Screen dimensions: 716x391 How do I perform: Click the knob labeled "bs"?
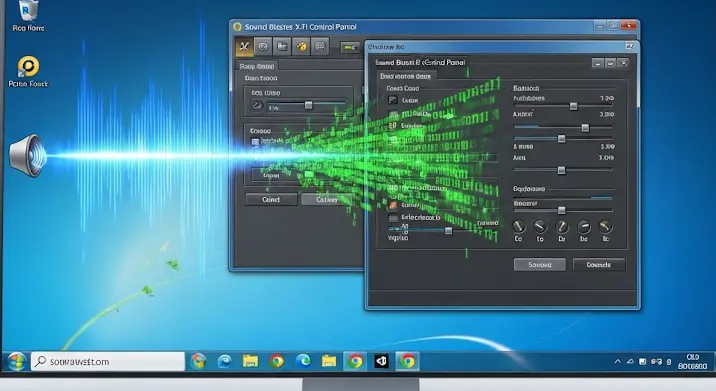click(584, 226)
